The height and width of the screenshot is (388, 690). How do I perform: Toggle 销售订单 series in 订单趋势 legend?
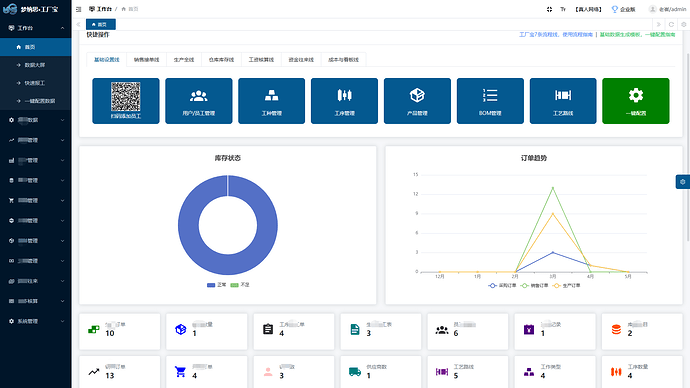pyautogui.click(x=534, y=286)
